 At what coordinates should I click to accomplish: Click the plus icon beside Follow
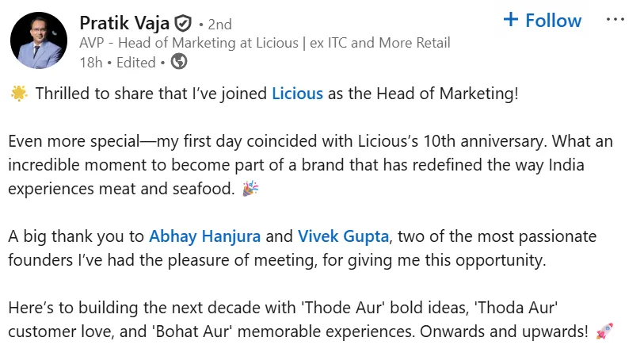click(510, 19)
